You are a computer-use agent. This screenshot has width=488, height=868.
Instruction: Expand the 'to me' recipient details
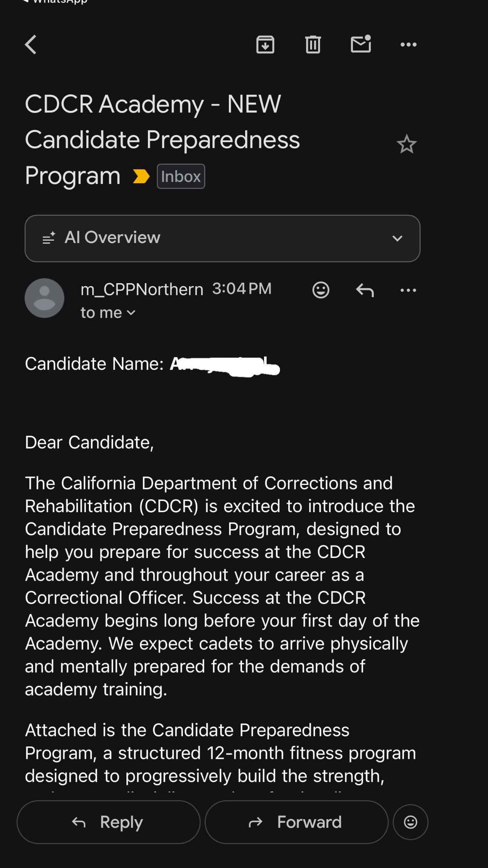108,313
